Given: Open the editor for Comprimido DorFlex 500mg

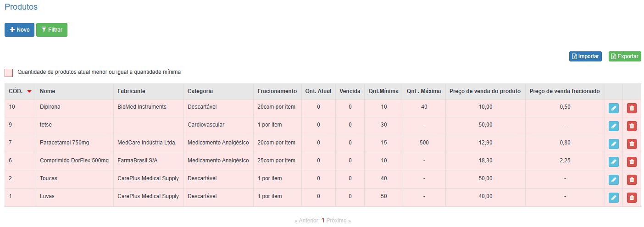Looking at the screenshot, I should [x=613, y=162].
